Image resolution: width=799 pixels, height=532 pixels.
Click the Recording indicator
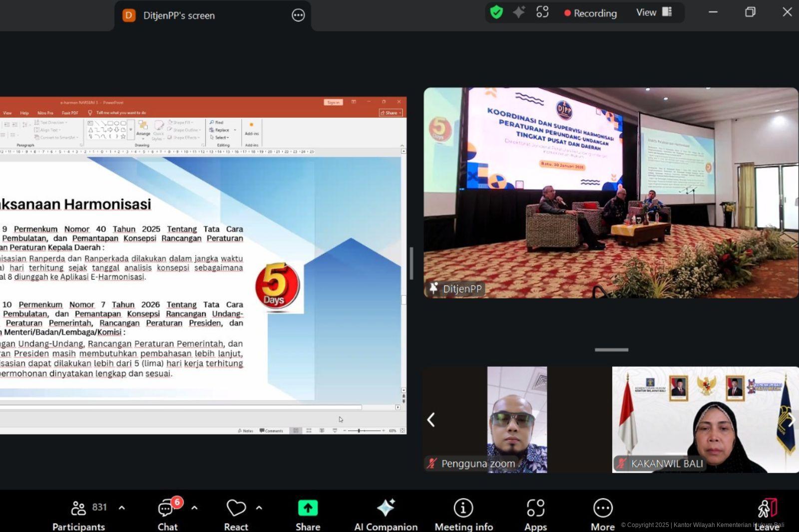click(x=590, y=13)
